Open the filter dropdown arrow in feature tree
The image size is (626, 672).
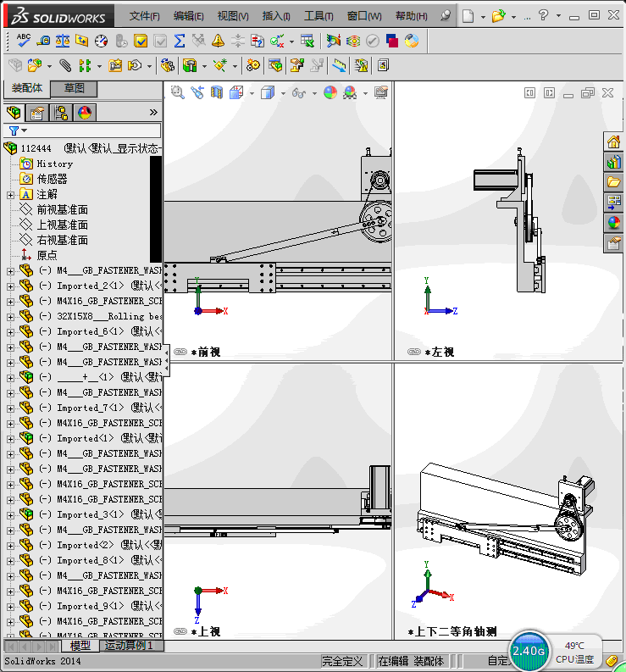24,131
